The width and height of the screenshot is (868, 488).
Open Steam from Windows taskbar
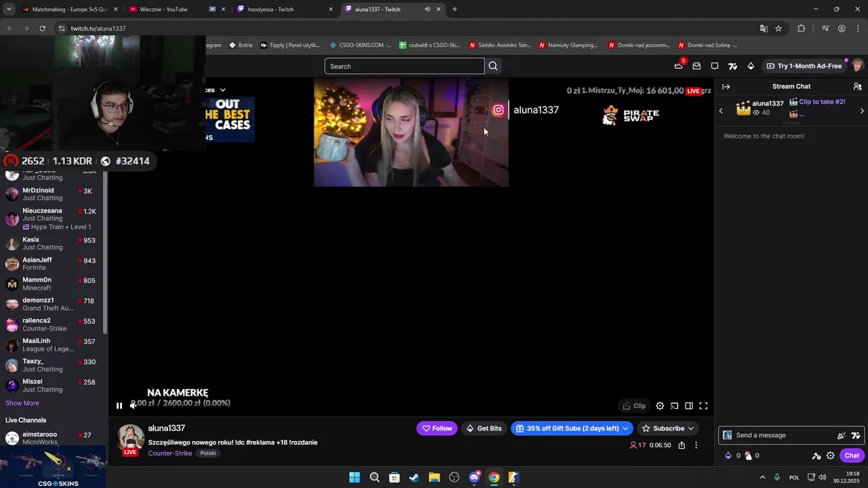click(x=414, y=477)
